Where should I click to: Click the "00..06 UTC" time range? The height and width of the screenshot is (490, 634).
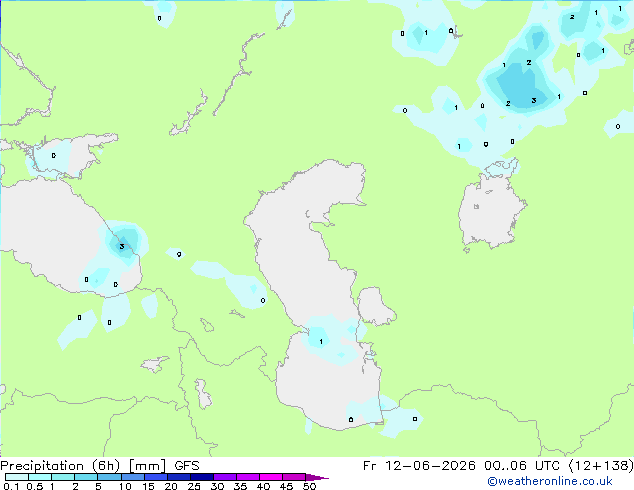point(522,466)
